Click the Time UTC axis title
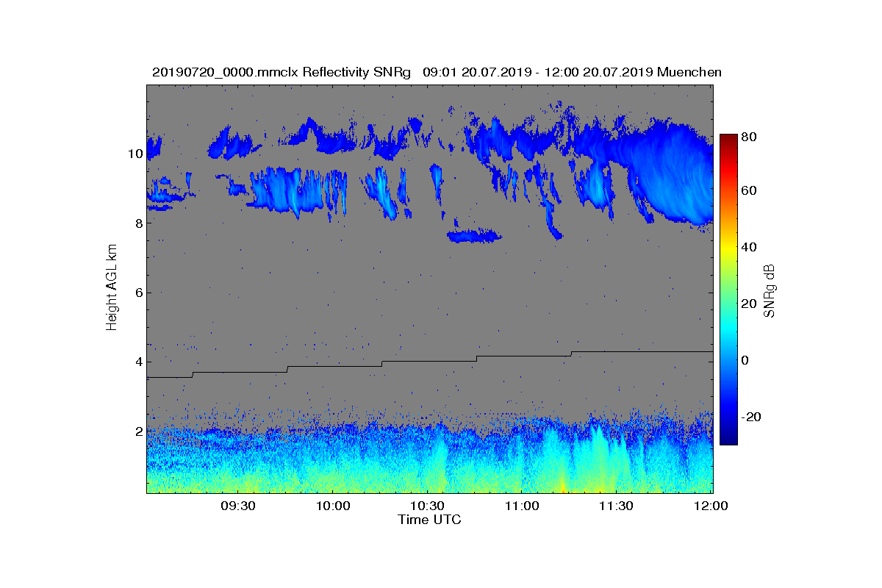The height and width of the screenshot is (588, 882). [x=430, y=520]
